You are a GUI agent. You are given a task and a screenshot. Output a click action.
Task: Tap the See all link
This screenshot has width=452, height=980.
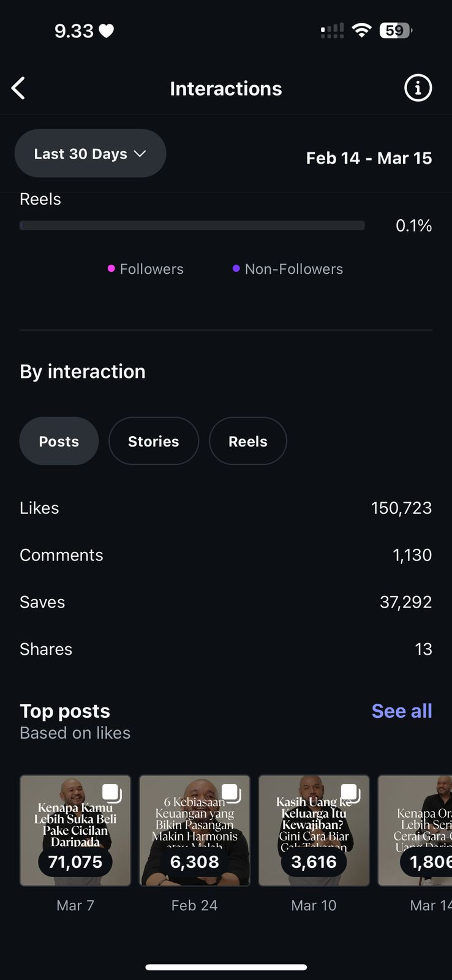[402, 711]
